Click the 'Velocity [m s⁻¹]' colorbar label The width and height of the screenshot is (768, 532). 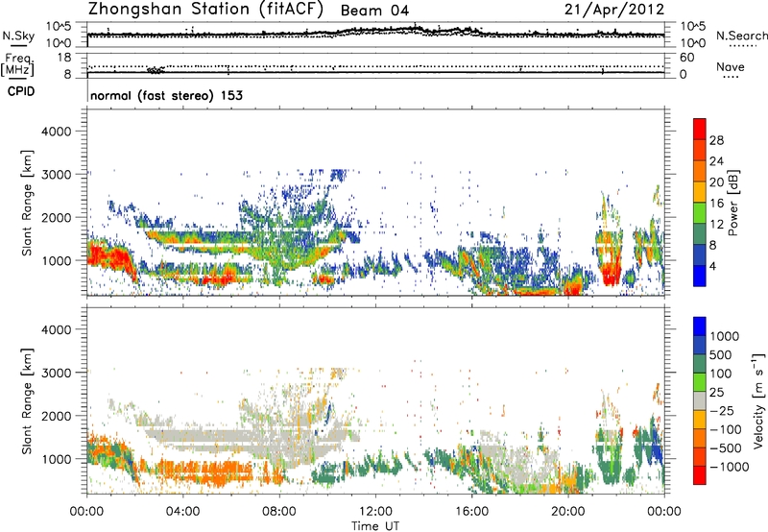point(758,400)
